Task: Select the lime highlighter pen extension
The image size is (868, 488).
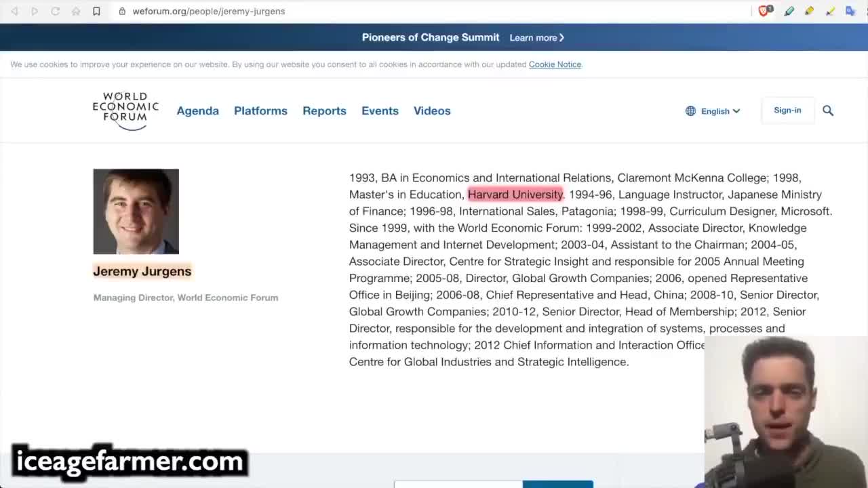Action: click(x=830, y=11)
